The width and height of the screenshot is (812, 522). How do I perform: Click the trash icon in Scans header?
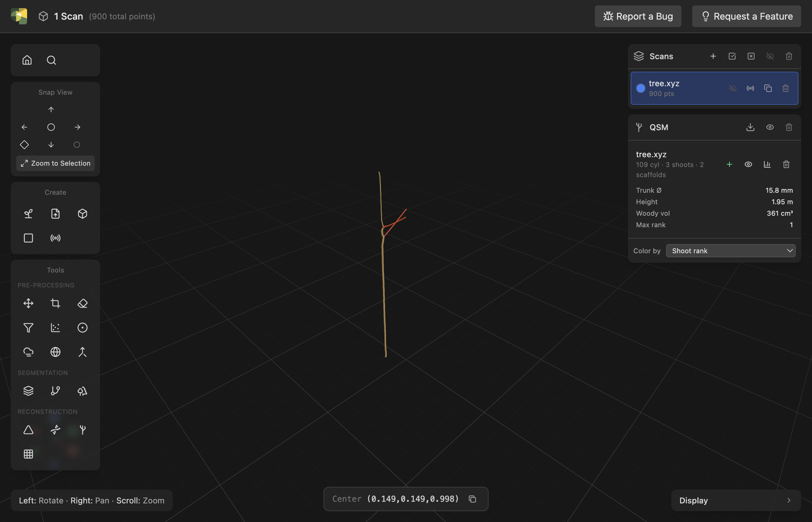click(789, 56)
